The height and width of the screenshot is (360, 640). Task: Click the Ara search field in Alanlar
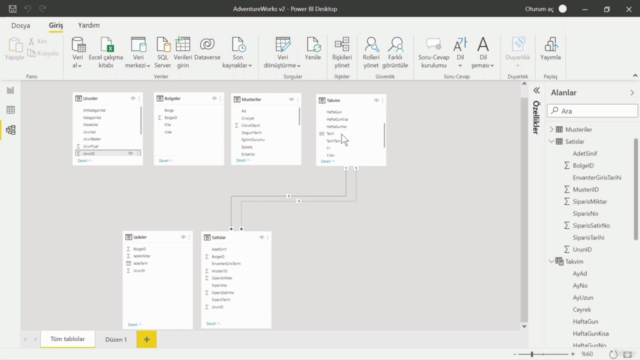(592, 111)
